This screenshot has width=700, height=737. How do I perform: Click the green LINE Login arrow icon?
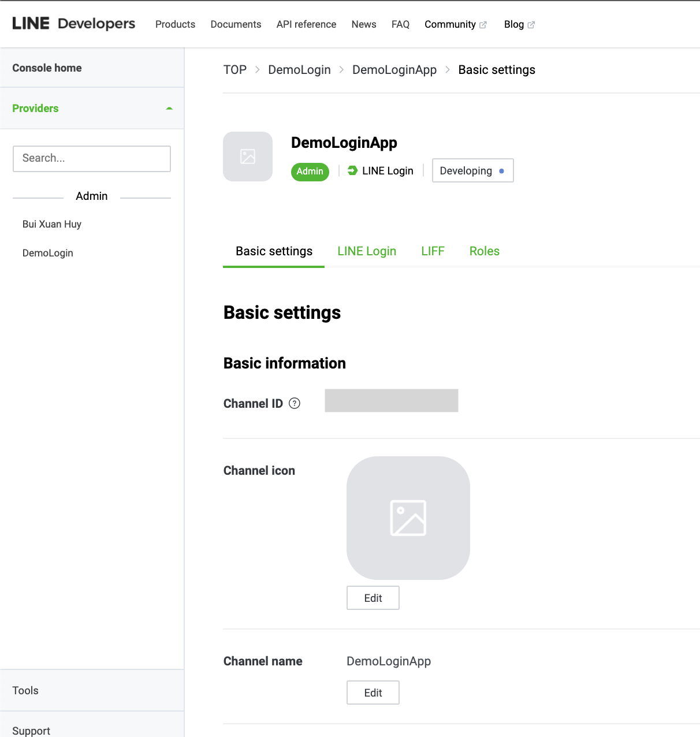(352, 170)
